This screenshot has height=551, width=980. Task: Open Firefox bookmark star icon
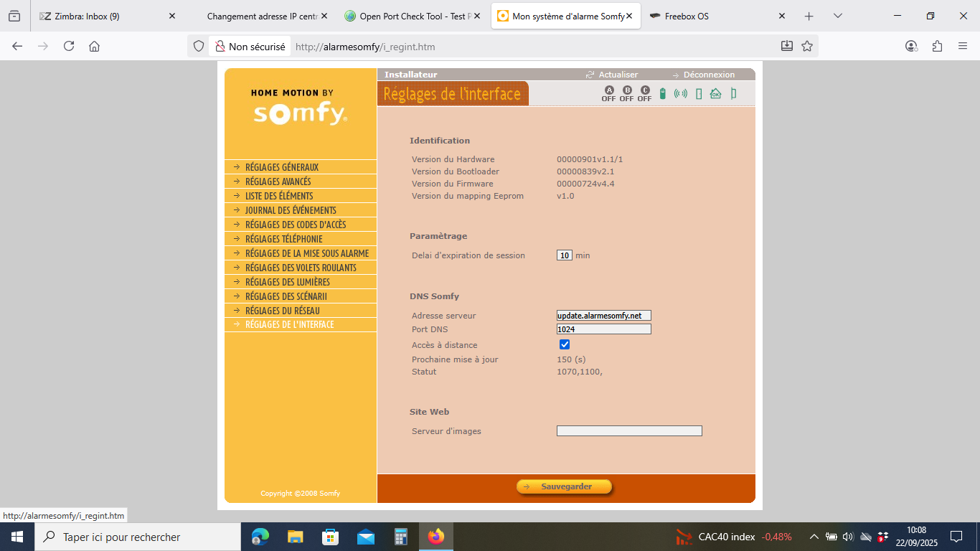point(807,46)
